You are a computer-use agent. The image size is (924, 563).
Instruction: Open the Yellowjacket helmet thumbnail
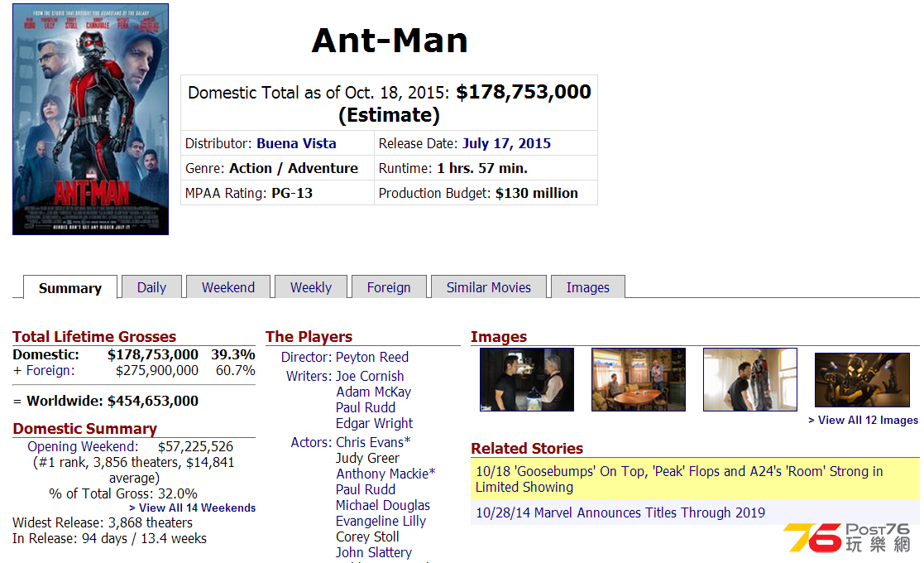(862, 380)
